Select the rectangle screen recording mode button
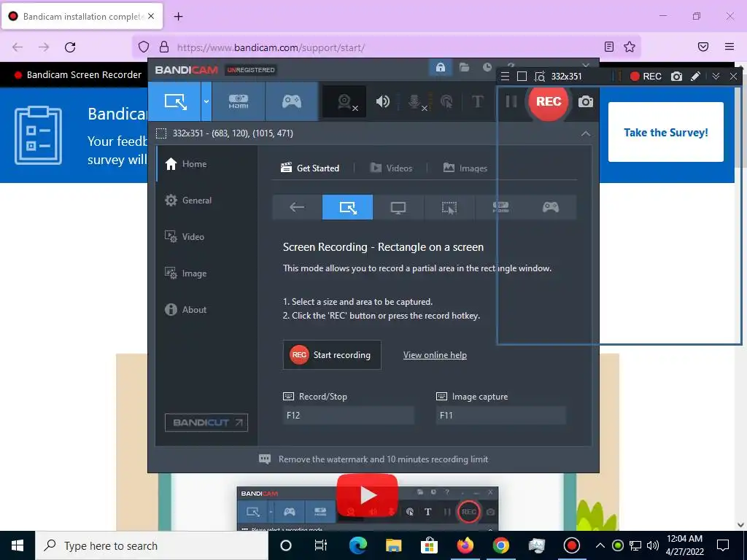Image resolution: width=747 pixels, height=560 pixels. [x=175, y=101]
